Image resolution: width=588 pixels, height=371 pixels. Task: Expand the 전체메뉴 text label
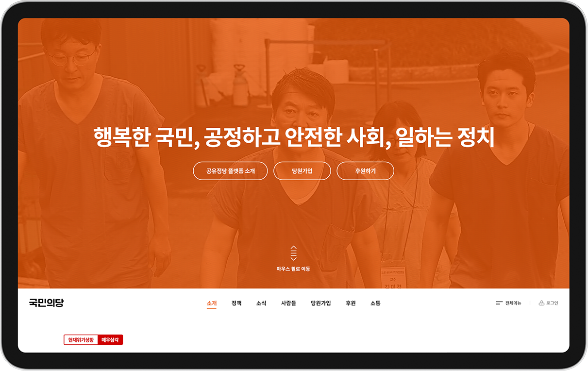[x=513, y=303]
